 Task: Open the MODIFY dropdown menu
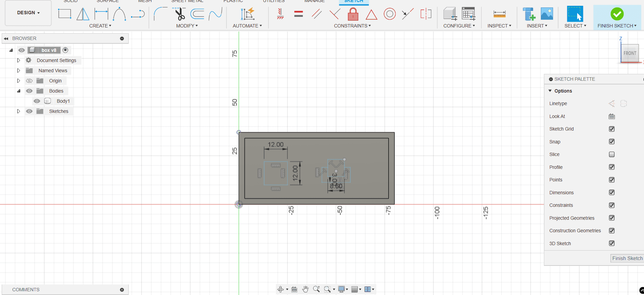pos(187,26)
